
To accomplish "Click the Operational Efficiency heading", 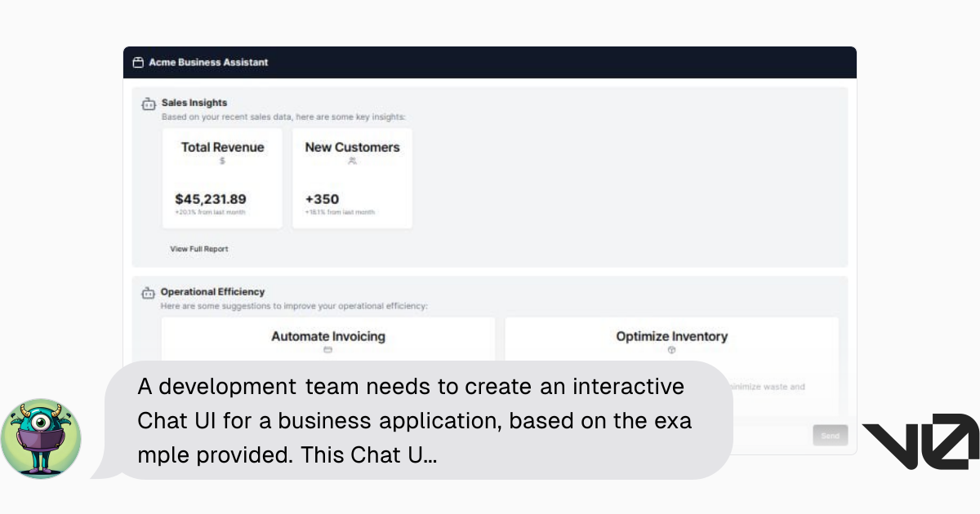I will pyautogui.click(x=212, y=291).
